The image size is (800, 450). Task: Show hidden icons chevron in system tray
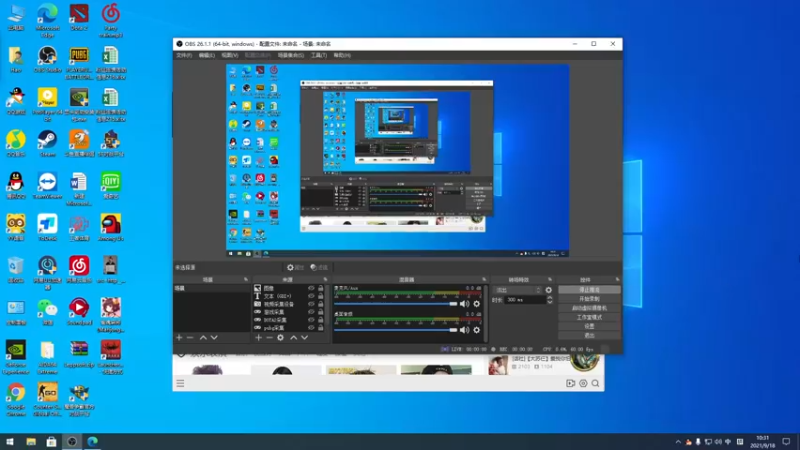678,442
